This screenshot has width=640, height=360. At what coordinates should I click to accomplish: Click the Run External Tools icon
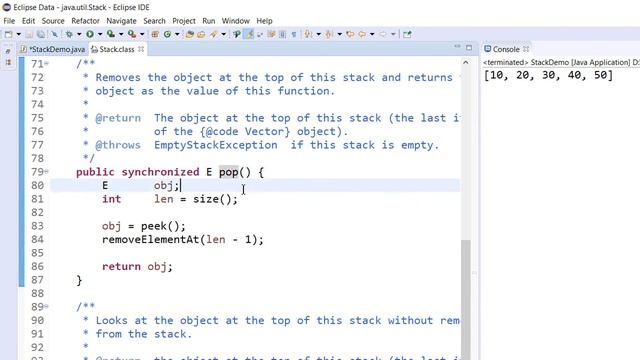[132, 34]
